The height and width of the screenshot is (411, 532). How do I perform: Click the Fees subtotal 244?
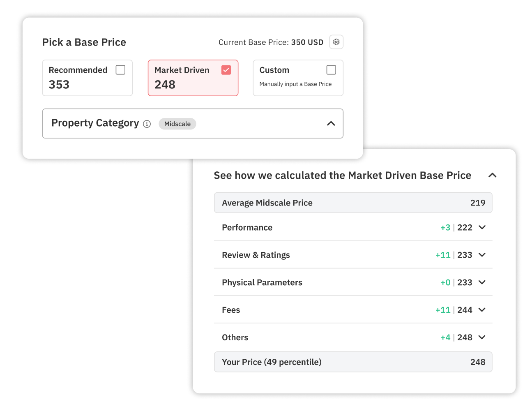point(465,310)
